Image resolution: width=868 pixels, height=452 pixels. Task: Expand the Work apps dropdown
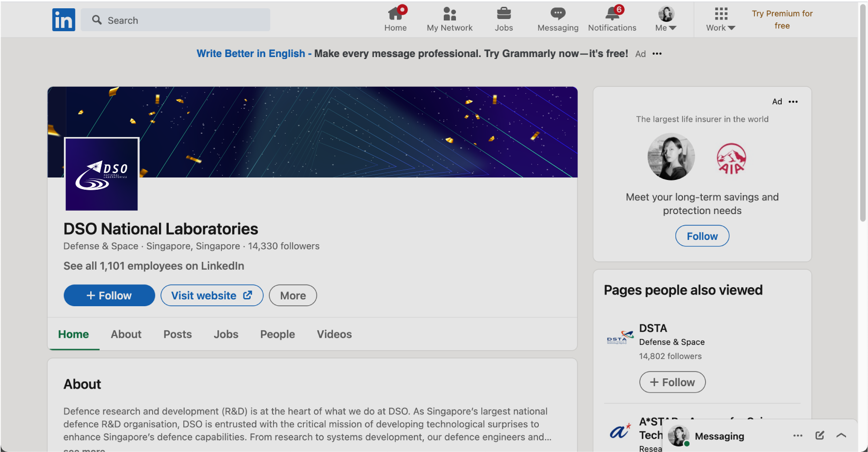pos(721,20)
